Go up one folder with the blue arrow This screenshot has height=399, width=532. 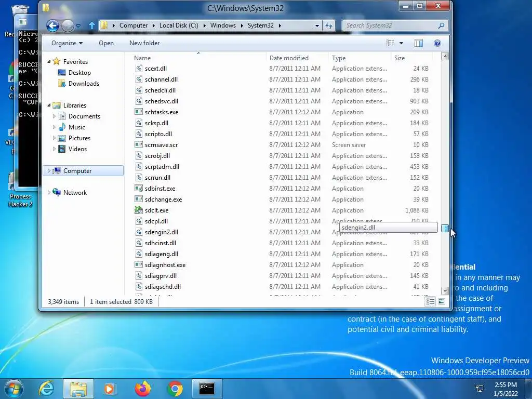tap(91, 25)
